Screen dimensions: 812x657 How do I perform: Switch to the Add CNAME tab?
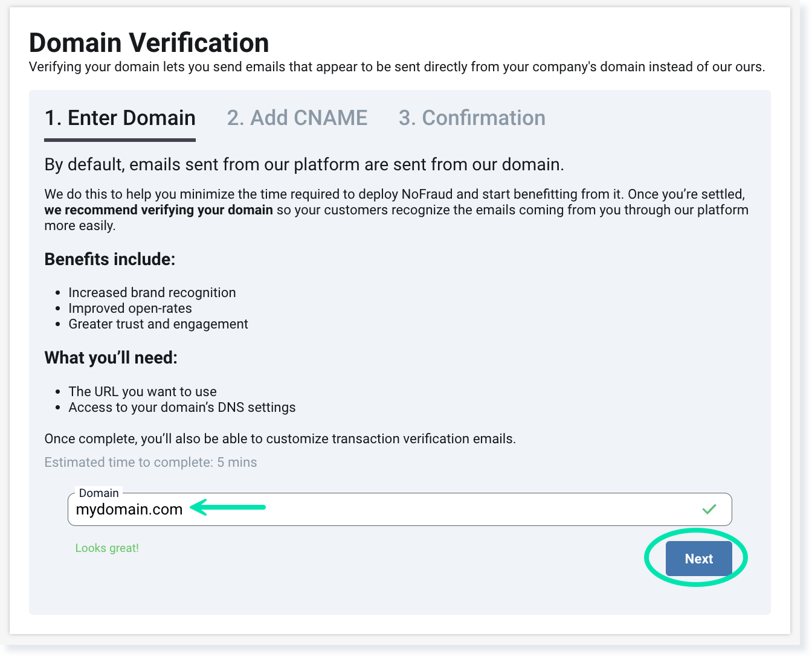297,118
